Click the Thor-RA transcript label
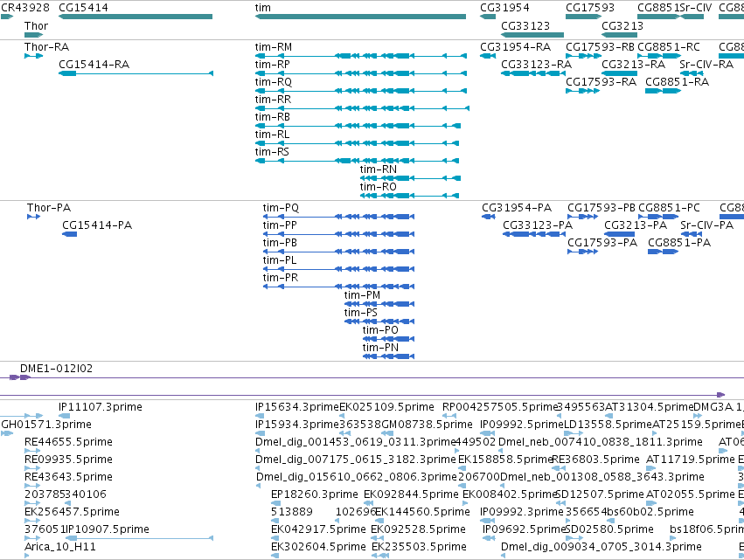744x560 pixels. (x=46, y=47)
